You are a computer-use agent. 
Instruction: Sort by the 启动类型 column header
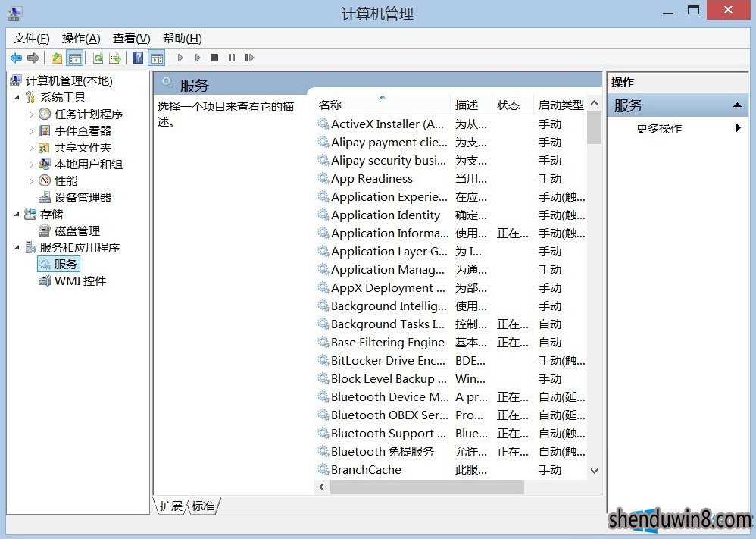pos(561,105)
